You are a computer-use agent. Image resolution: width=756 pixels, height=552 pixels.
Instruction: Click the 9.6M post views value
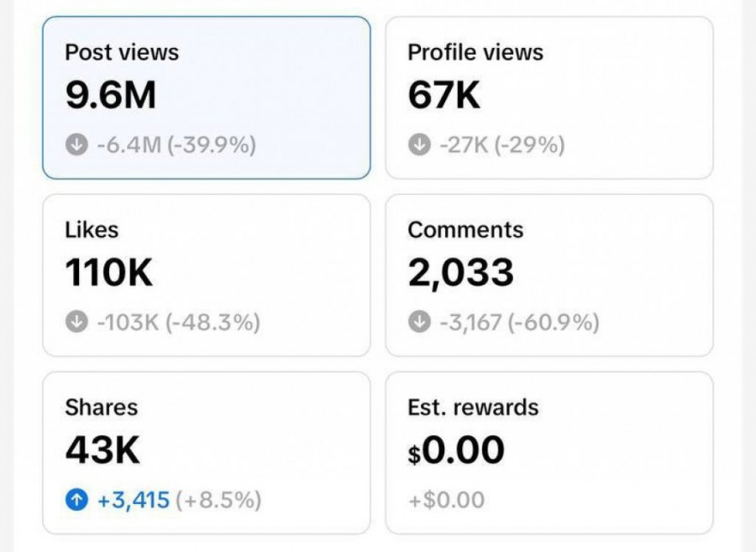[x=111, y=97]
